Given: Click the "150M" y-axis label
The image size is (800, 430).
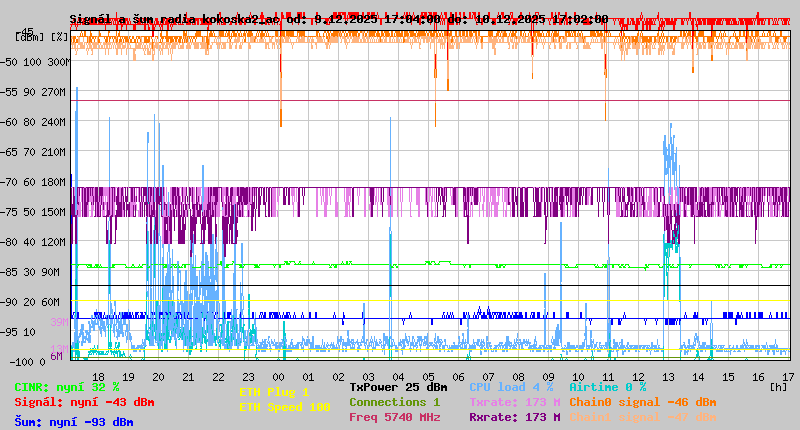Looking at the screenshot, I should point(53,212).
